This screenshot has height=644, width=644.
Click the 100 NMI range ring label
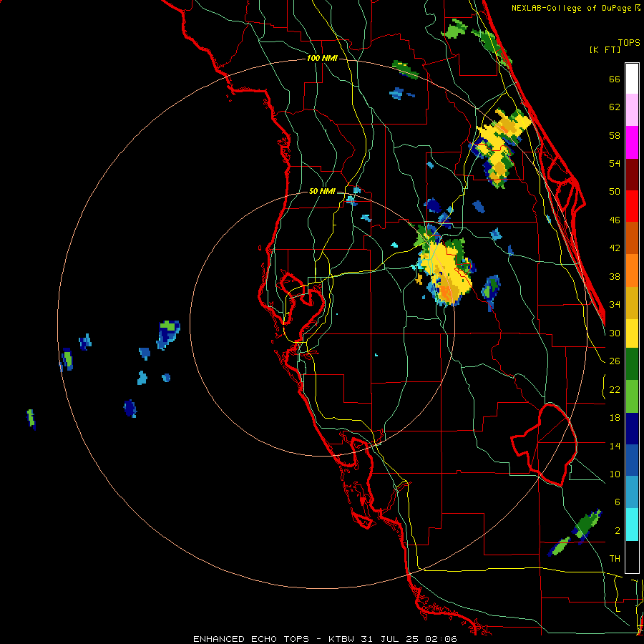[322, 58]
